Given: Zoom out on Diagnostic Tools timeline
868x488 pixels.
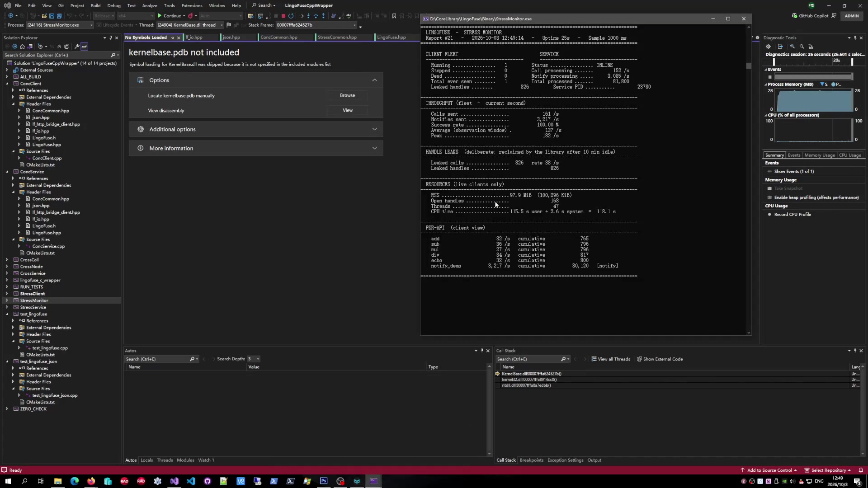Looking at the screenshot, I should [802, 47].
